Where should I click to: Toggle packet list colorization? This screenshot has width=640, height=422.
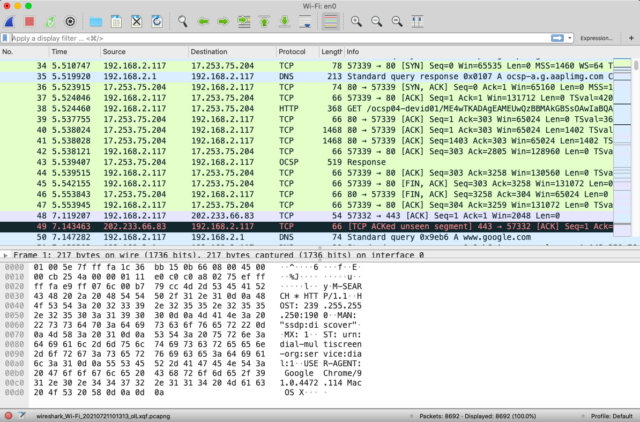[x=331, y=21]
